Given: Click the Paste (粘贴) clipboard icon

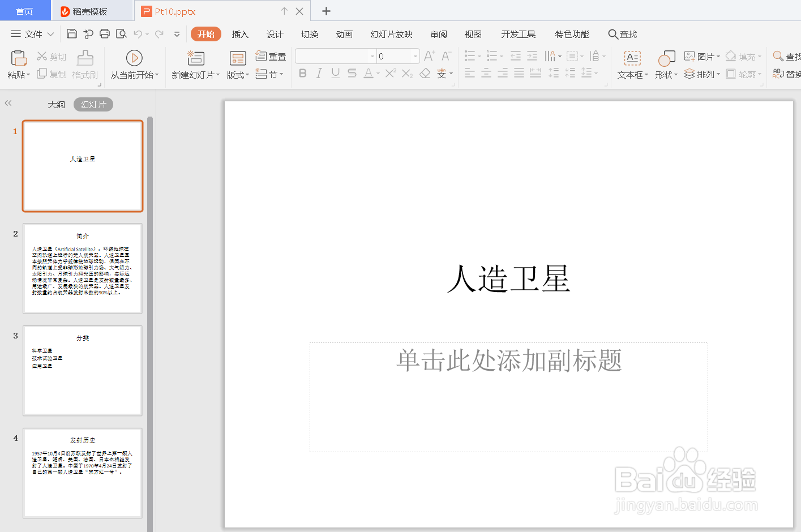Looking at the screenshot, I should (x=19, y=58).
